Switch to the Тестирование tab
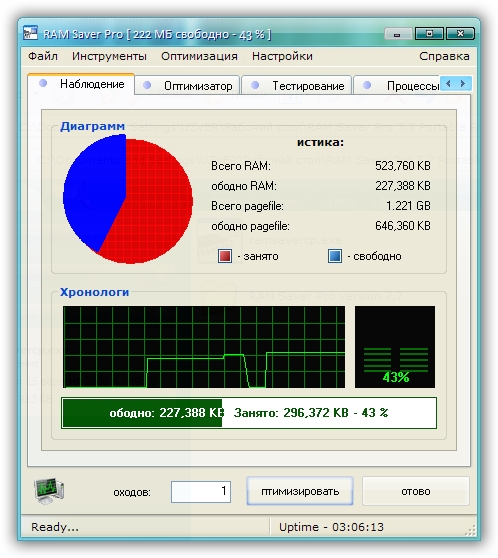Image resolution: width=498 pixels, height=558 pixels. [x=297, y=85]
